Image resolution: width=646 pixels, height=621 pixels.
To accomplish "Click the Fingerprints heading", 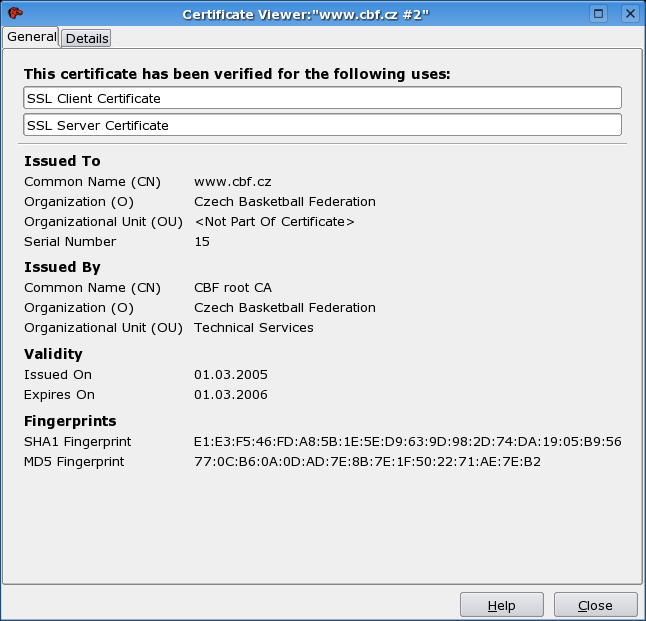I will 70,421.
